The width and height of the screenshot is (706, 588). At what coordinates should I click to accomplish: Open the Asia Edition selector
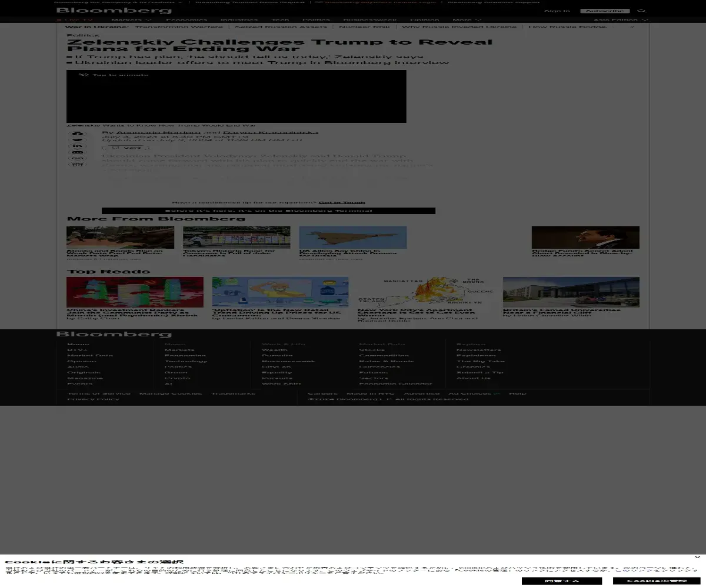coord(621,19)
